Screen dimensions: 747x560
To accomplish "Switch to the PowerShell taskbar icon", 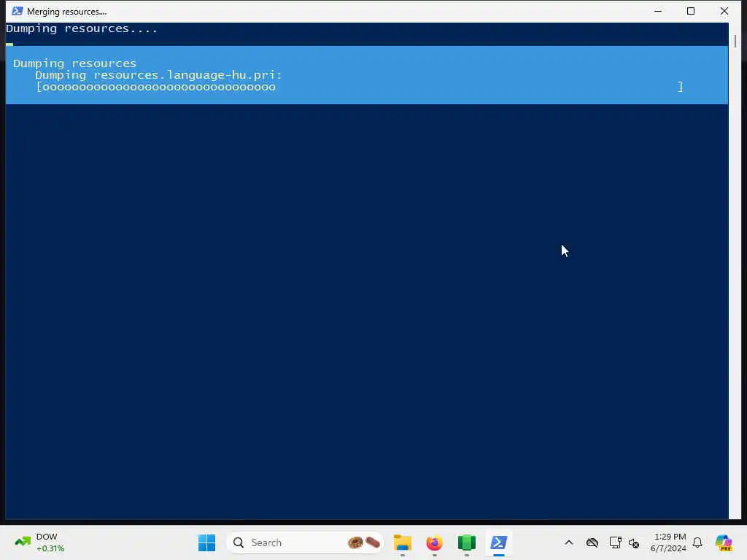I will click(x=499, y=542).
